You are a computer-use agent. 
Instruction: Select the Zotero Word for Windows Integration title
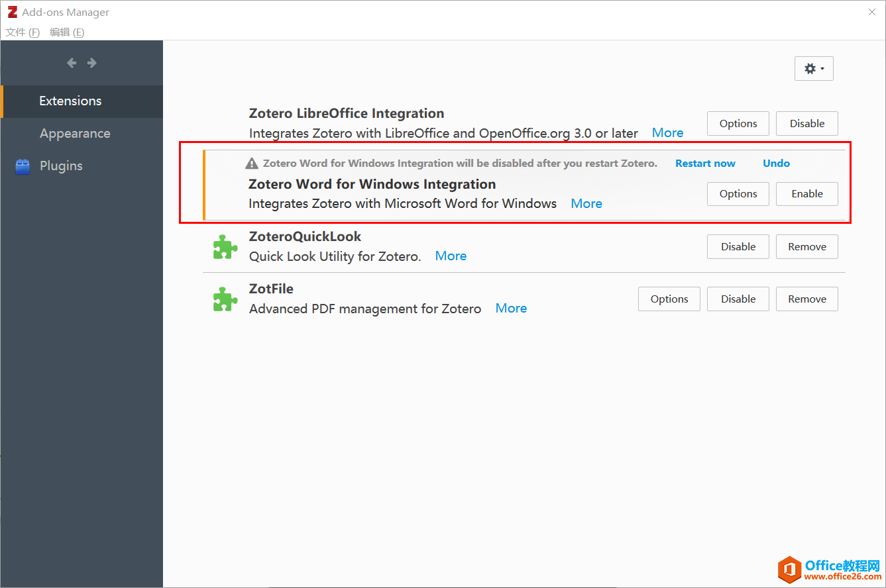[x=372, y=184]
